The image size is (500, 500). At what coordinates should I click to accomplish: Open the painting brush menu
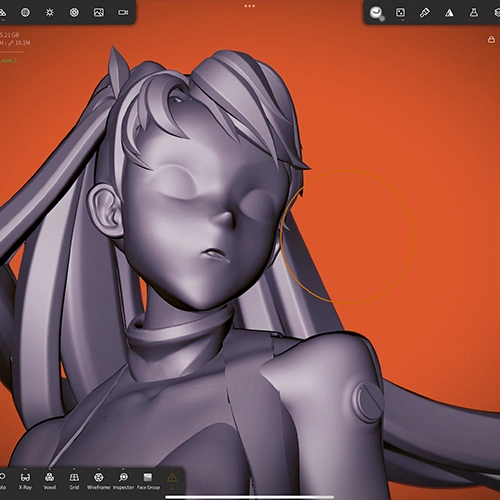[x=425, y=13]
